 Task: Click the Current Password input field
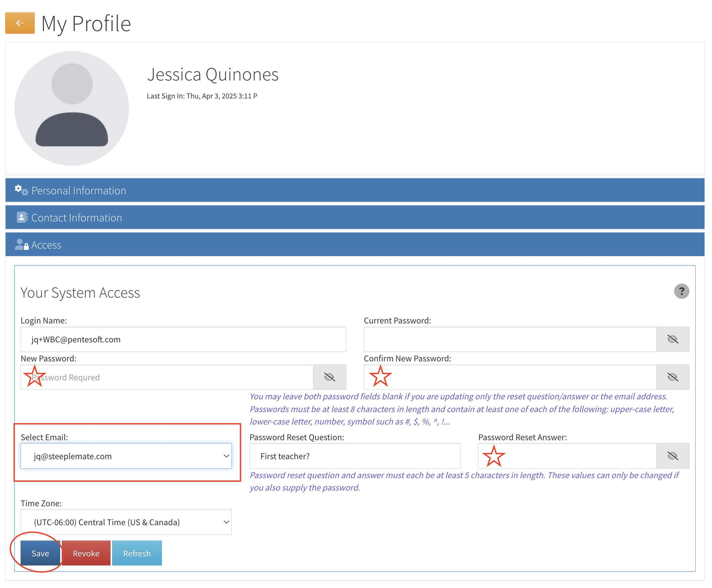pyautogui.click(x=510, y=339)
